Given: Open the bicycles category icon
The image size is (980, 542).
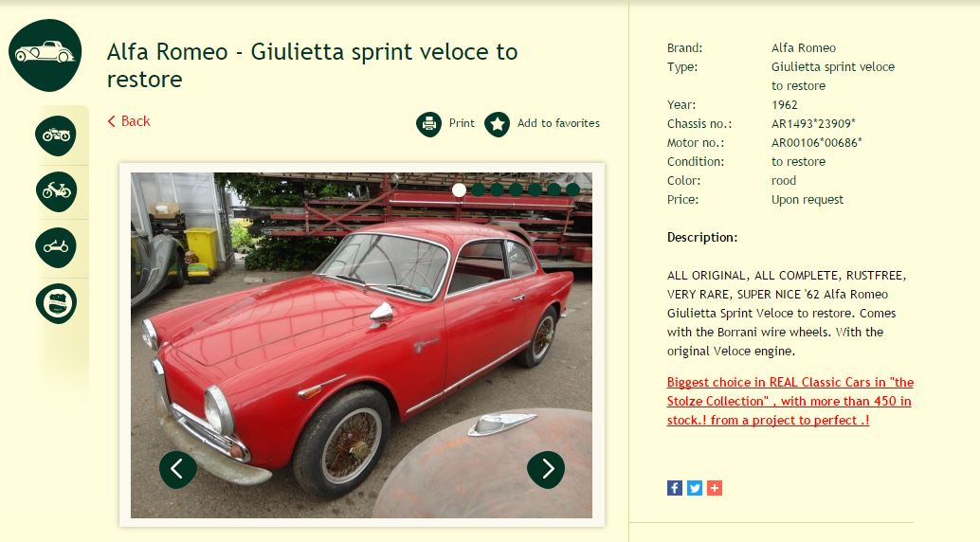Looking at the screenshot, I should click(56, 247).
